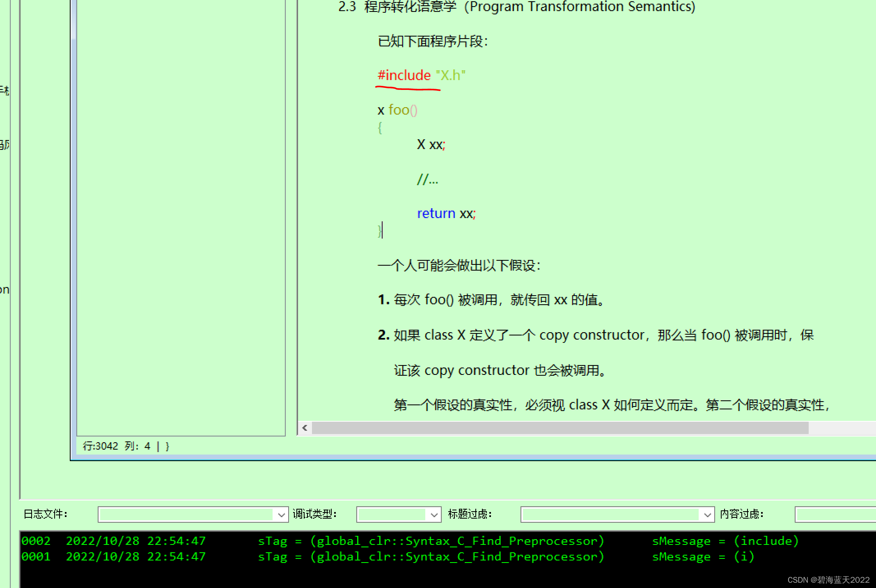Screen dimensions: 876x588
Task: Click the 调试类型 label
Action: point(314,514)
